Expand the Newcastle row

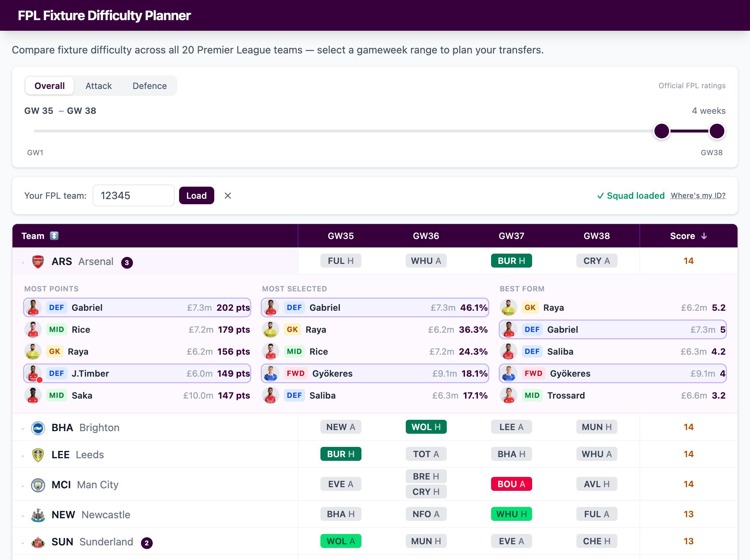coord(23,516)
